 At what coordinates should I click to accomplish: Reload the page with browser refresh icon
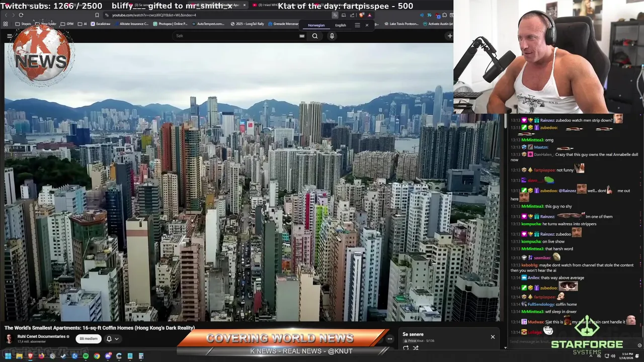(x=21, y=15)
